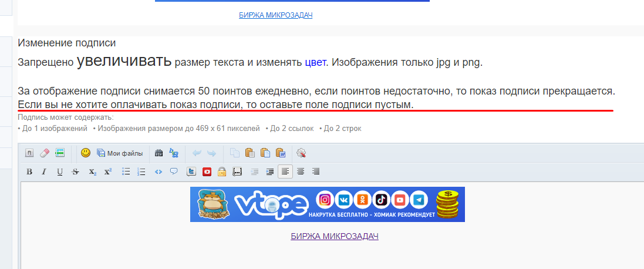Click the quote speech bubble icon
Screen dimensions: 644x269
click(x=174, y=172)
